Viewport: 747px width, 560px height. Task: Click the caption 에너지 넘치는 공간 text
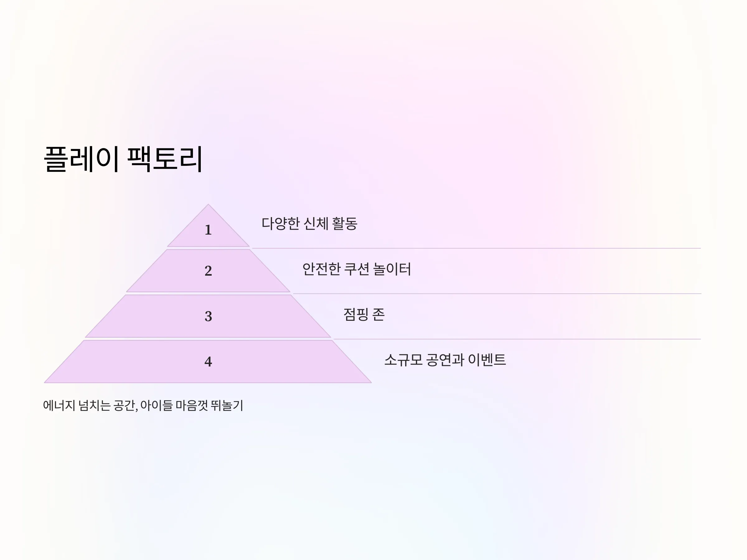(x=89, y=405)
